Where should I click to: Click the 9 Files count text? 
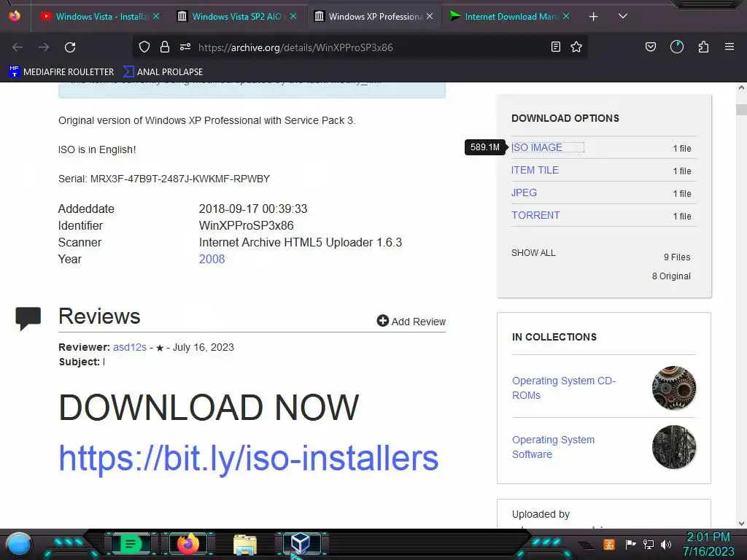[x=677, y=257]
